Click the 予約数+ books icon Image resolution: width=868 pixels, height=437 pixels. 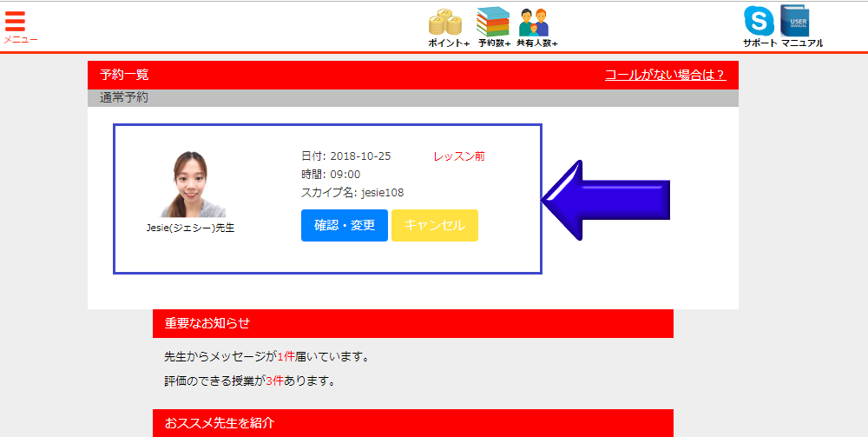coord(493,22)
